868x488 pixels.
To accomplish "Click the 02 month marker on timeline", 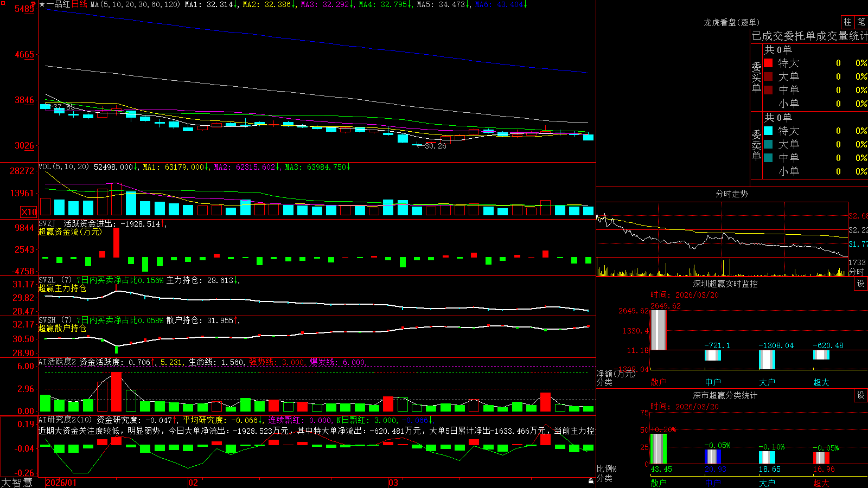I will pyautogui.click(x=193, y=483).
